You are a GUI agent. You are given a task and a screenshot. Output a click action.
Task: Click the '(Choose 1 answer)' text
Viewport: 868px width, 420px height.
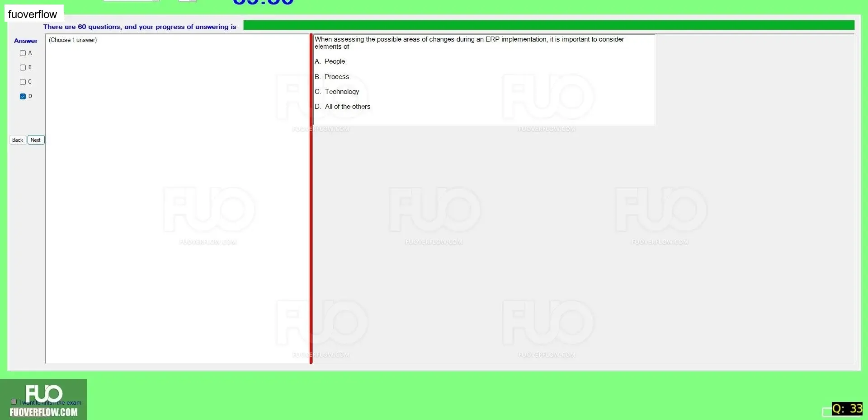pyautogui.click(x=73, y=40)
